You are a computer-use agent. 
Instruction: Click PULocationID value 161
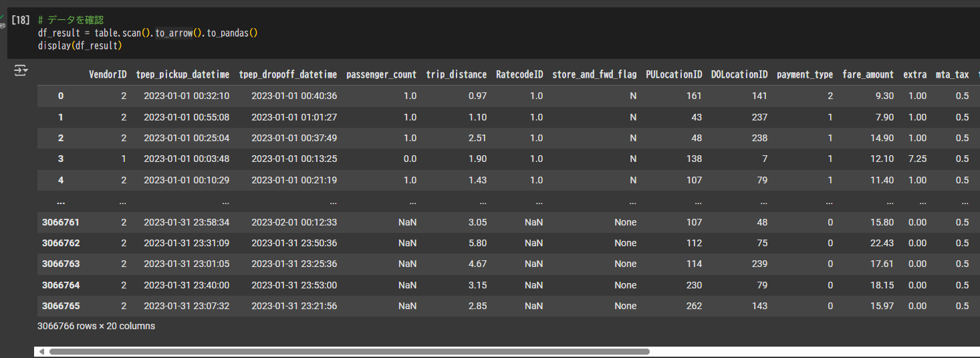point(694,96)
